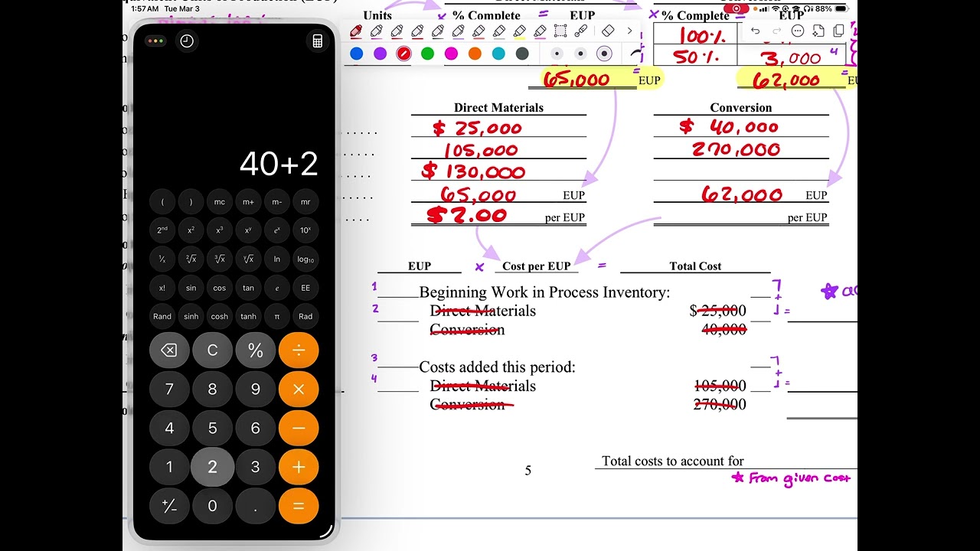Tap the Rand random number key
This screenshot has width=980, height=551.
pos(162,316)
